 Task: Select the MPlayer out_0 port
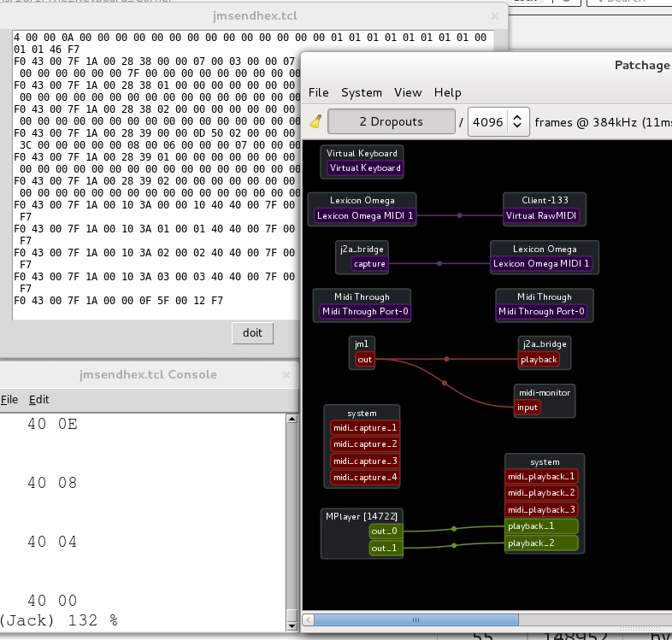(x=386, y=531)
